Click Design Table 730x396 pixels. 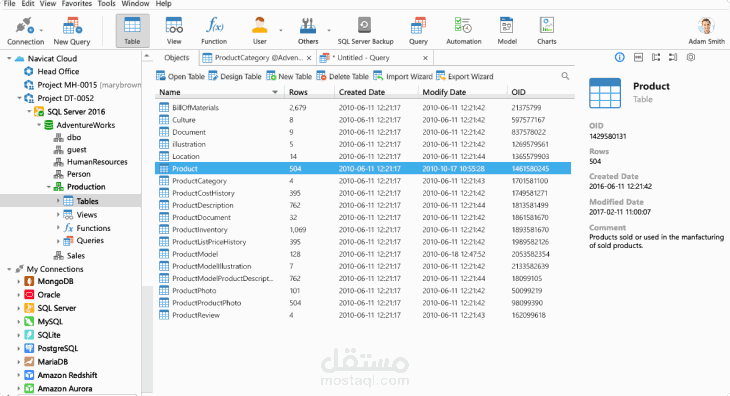click(x=235, y=76)
